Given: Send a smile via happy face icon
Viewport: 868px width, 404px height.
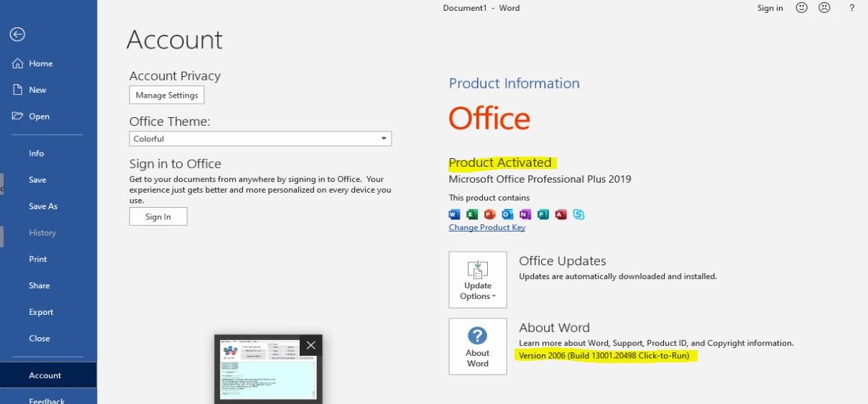Looking at the screenshot, I should (x=802, y=8).
